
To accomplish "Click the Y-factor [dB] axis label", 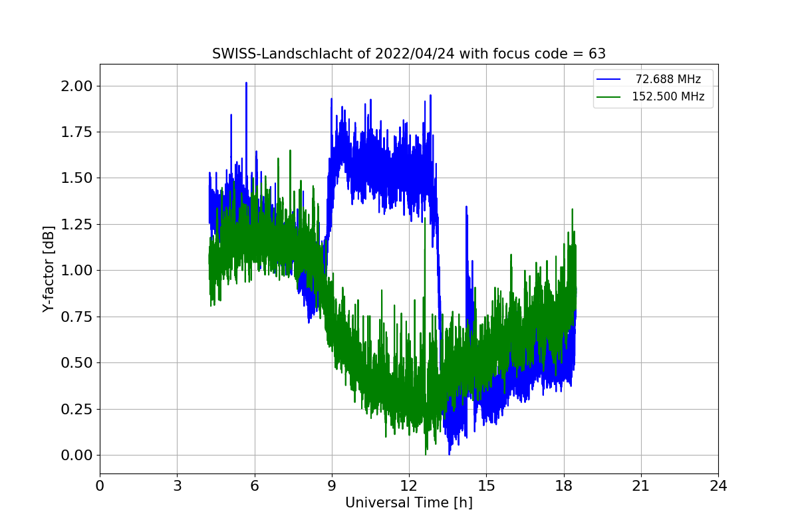I will pyautogui.click(x=48, y=269).
